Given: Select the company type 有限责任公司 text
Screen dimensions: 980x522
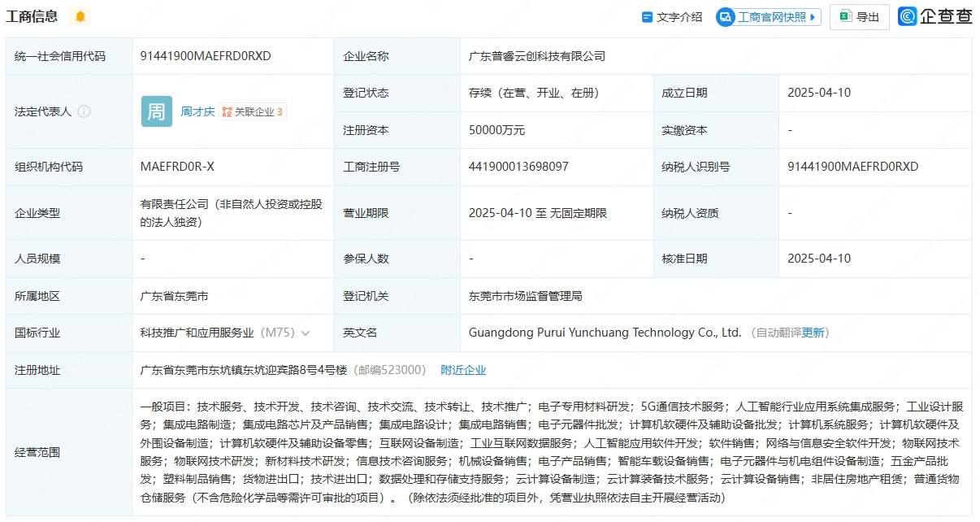Looking at the screenshot, I should [233, 213].
